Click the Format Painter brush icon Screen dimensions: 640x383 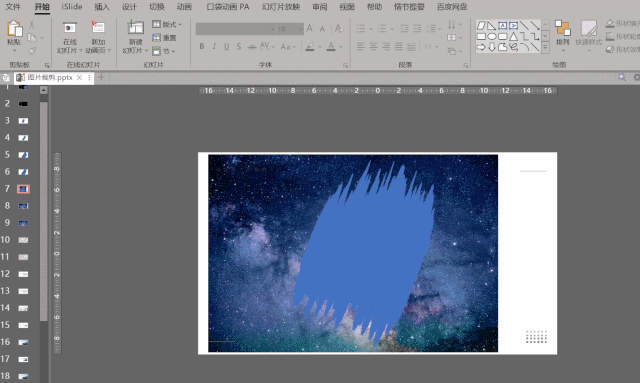tap(32, 51)
